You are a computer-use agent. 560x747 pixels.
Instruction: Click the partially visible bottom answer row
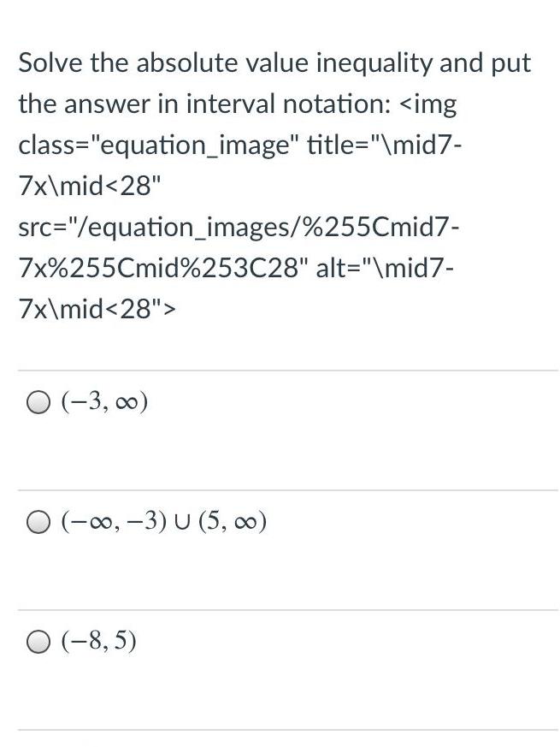(280, 740)
